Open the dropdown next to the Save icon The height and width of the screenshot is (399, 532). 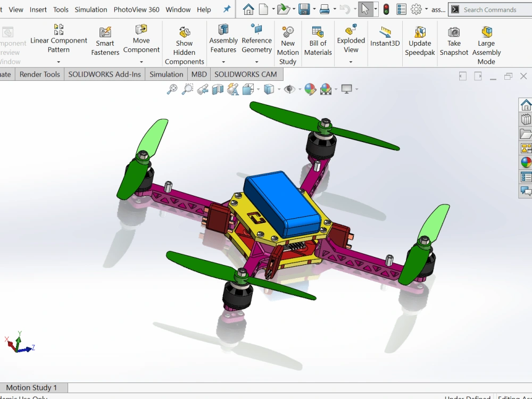click(x=314, y=9)
